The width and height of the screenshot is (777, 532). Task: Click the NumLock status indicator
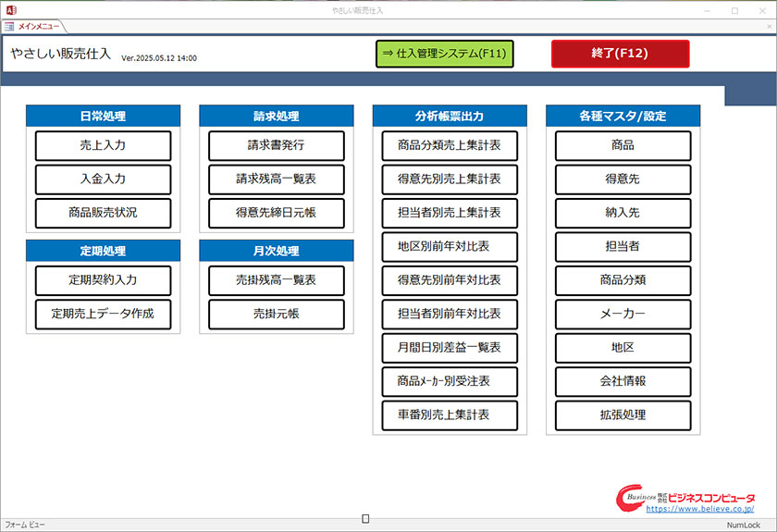tap(744, 525)
